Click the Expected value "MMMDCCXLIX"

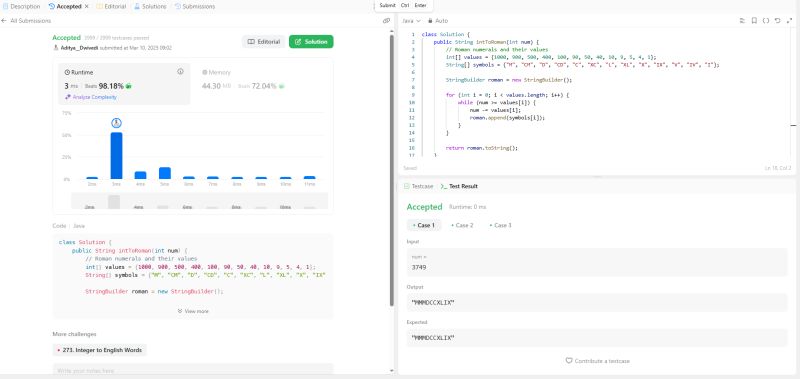[433, 338]
